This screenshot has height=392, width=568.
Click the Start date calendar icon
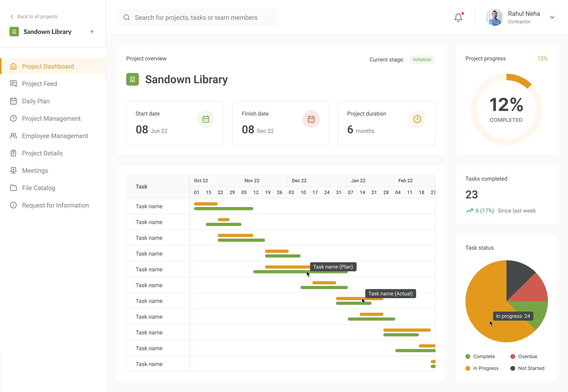tap(206, 119)
